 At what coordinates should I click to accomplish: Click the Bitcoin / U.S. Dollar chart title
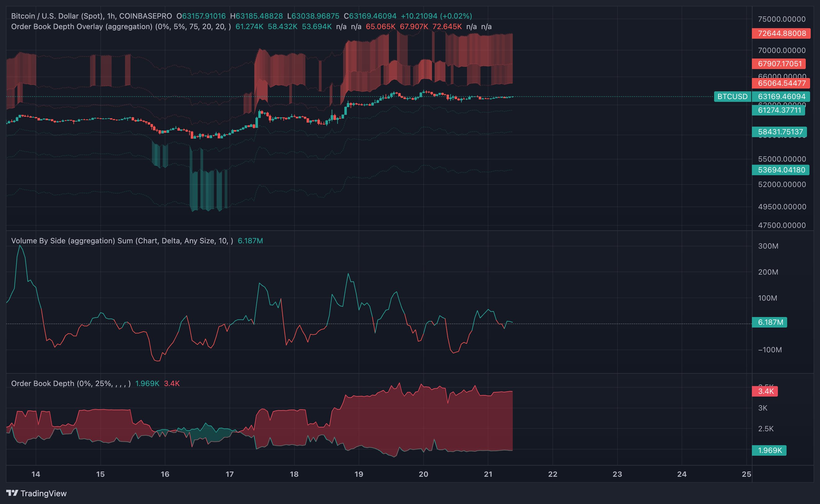91,16
